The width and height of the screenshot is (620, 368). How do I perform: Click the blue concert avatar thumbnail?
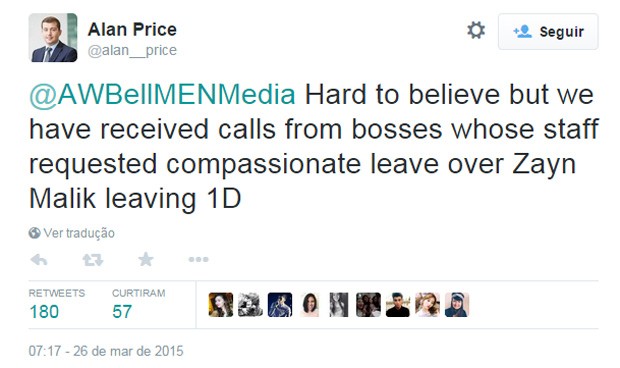280,305
